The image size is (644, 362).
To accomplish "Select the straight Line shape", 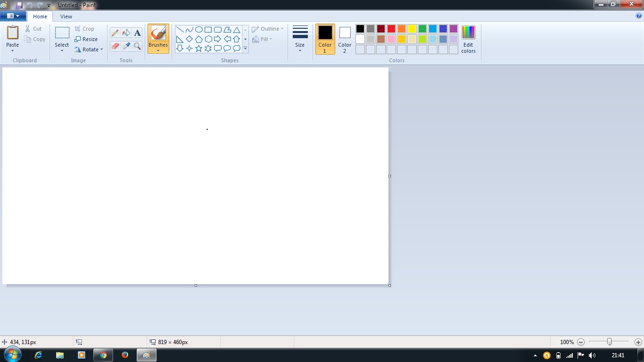I will pos(180,29).
